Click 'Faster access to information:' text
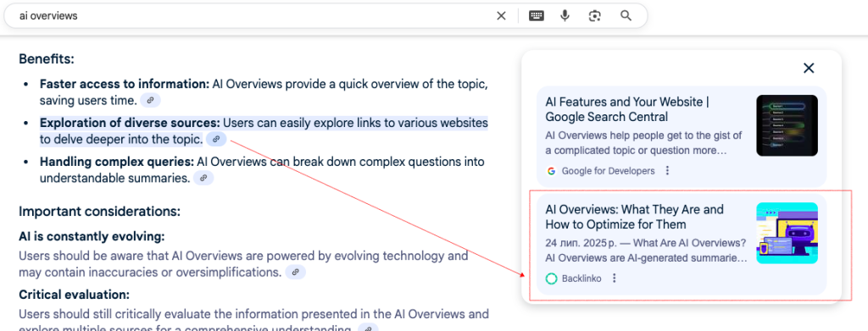 coord(125,85)
